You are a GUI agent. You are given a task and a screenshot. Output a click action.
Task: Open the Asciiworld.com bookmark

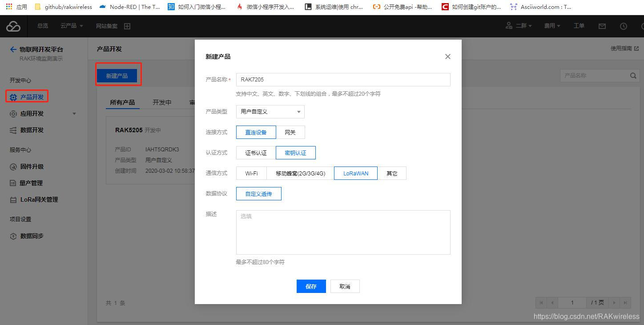pyautogui.click(x=541, y=7)
